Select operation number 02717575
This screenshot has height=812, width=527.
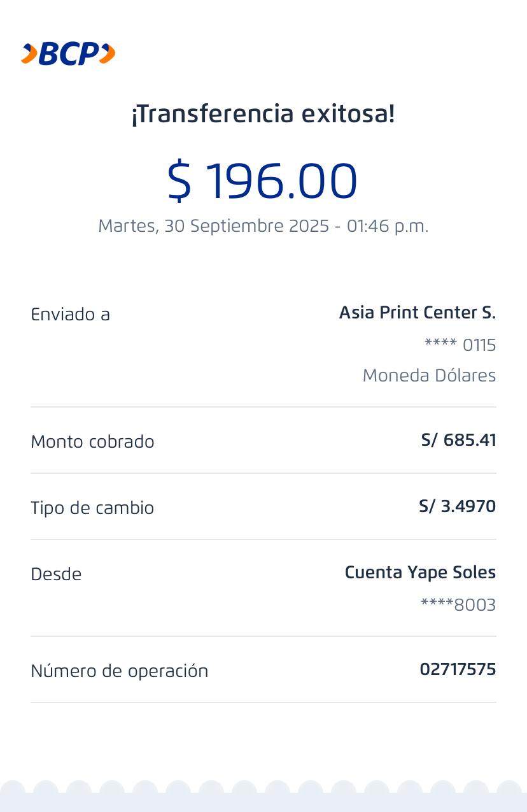pos(458,669)
